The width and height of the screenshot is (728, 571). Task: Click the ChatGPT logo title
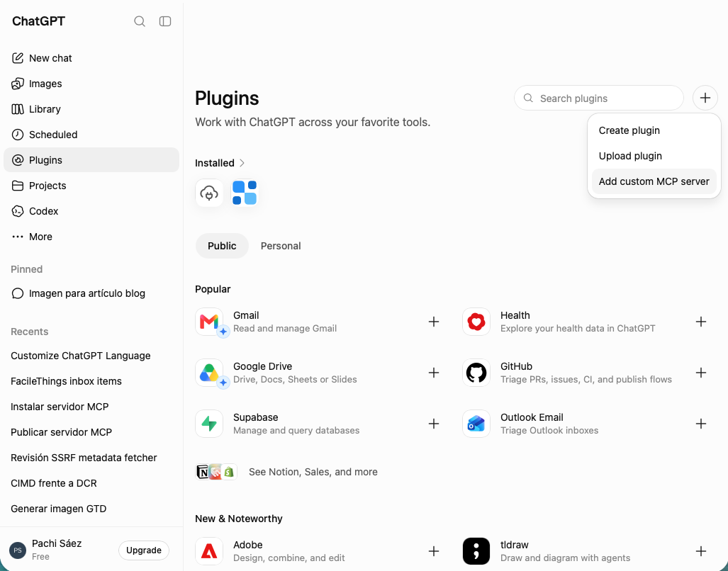coord(38,21)
